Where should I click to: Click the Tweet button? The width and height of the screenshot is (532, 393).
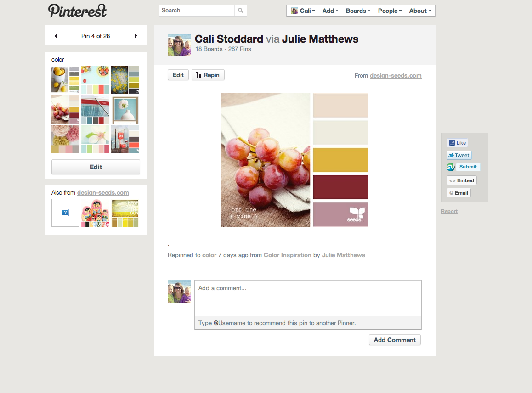tap(459, 155)
